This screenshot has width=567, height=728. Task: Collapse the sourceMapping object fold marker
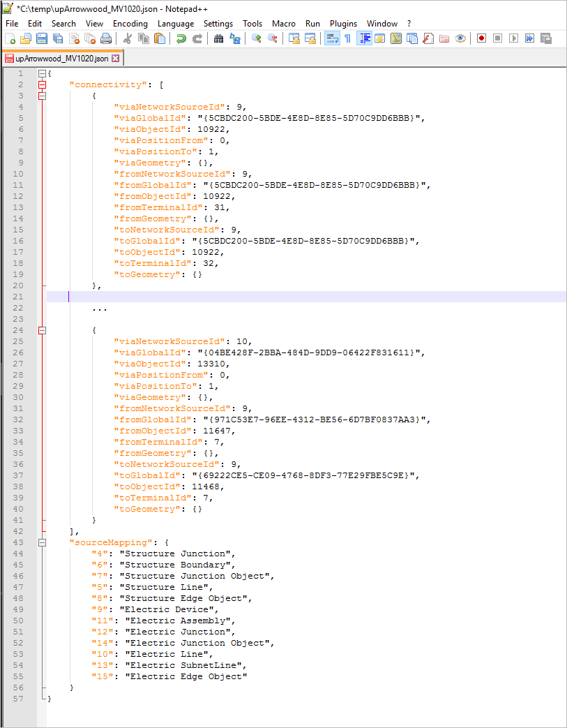42,542
